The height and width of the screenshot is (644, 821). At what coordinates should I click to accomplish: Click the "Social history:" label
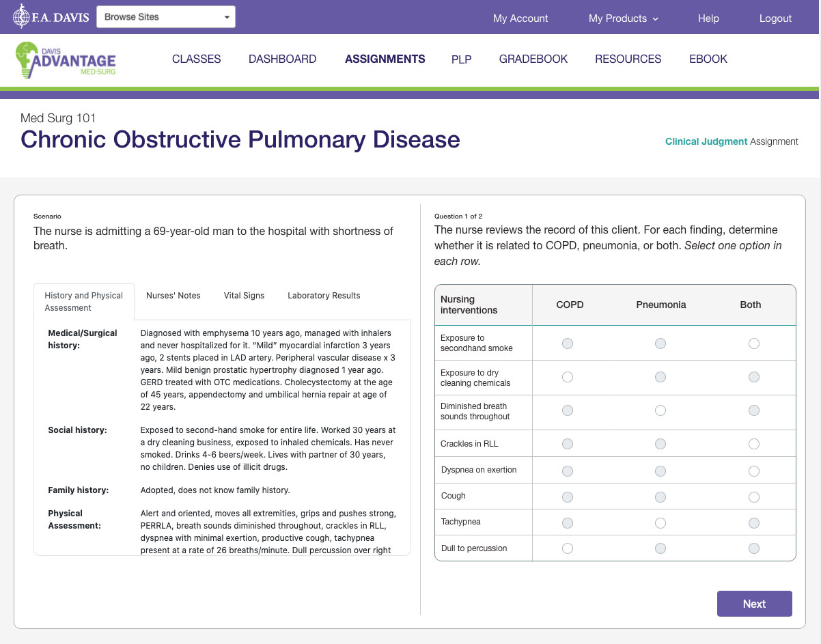tap(78, 430)
